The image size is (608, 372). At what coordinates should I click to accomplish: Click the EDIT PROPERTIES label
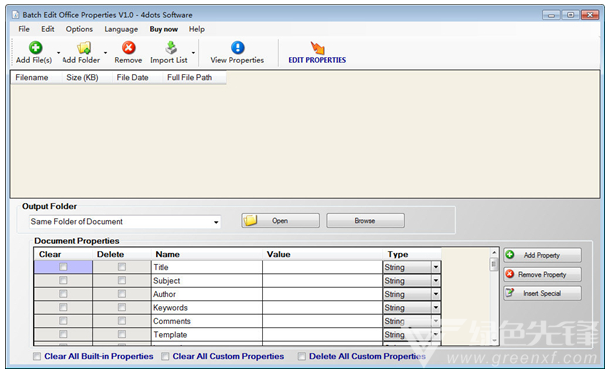pos(317,60)
